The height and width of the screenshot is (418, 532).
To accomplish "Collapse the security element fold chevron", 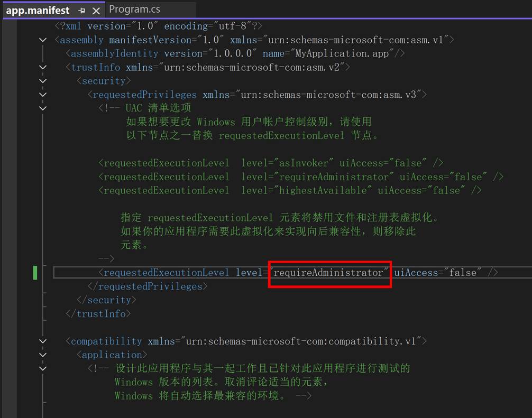I will 43,81.
